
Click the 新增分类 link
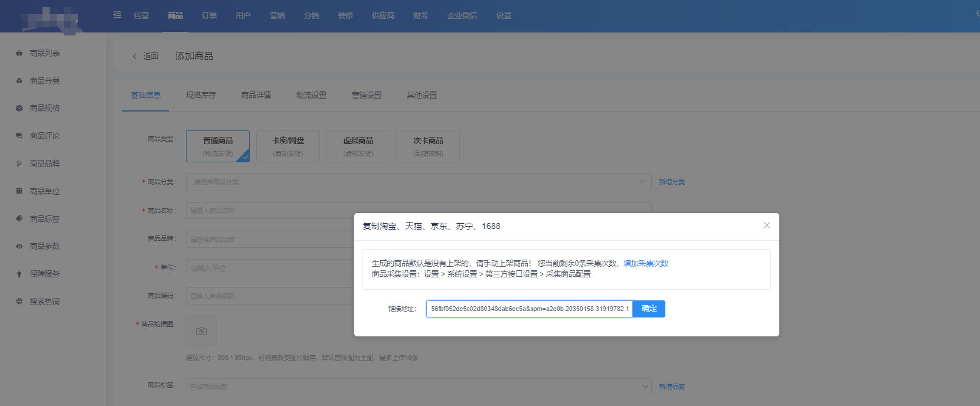click(672, 182)
